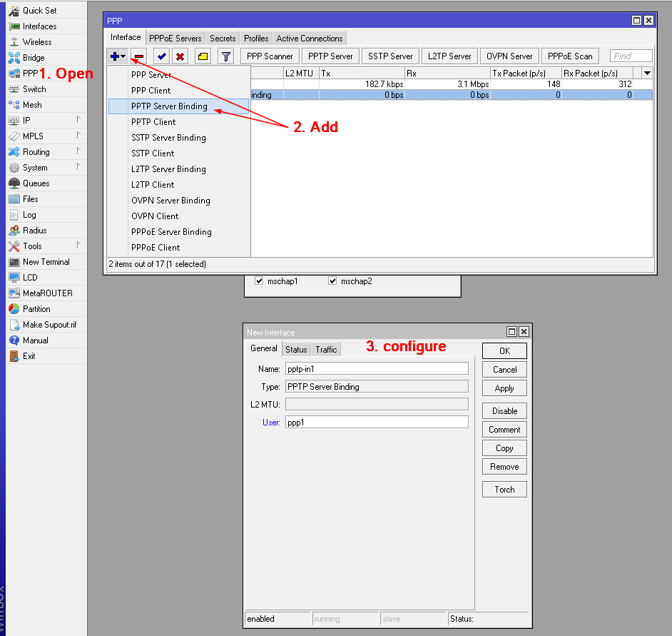Open the Switch sidebar entry

pos(46,89)
